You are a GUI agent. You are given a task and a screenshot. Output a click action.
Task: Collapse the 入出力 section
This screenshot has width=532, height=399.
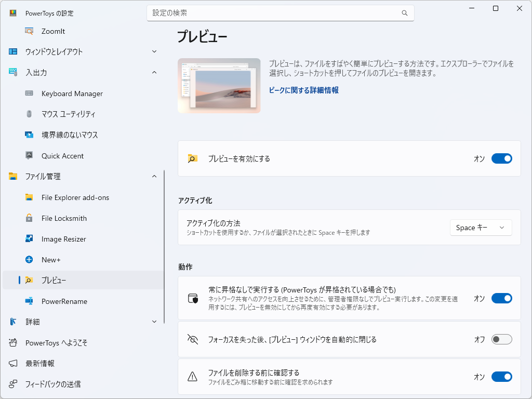(x=154, y=73)
